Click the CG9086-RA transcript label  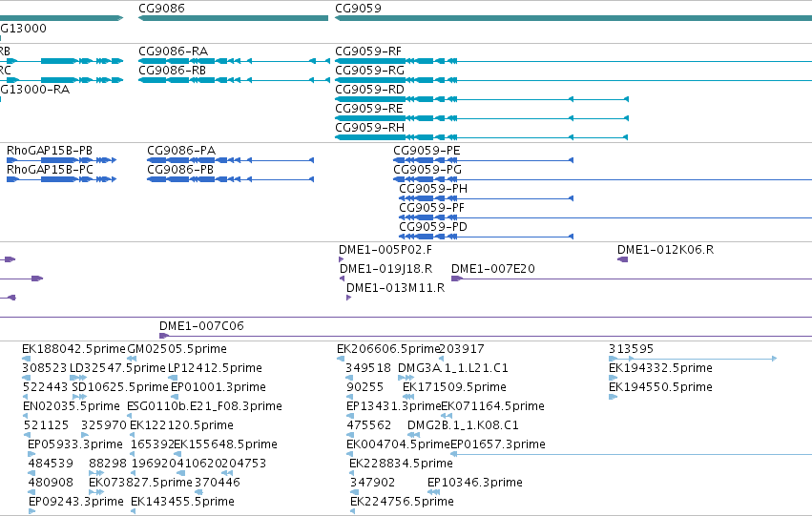(x=173, y=52)
